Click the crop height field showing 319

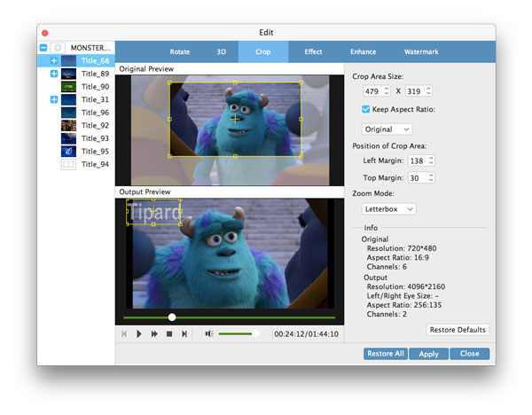pos(415,91)
